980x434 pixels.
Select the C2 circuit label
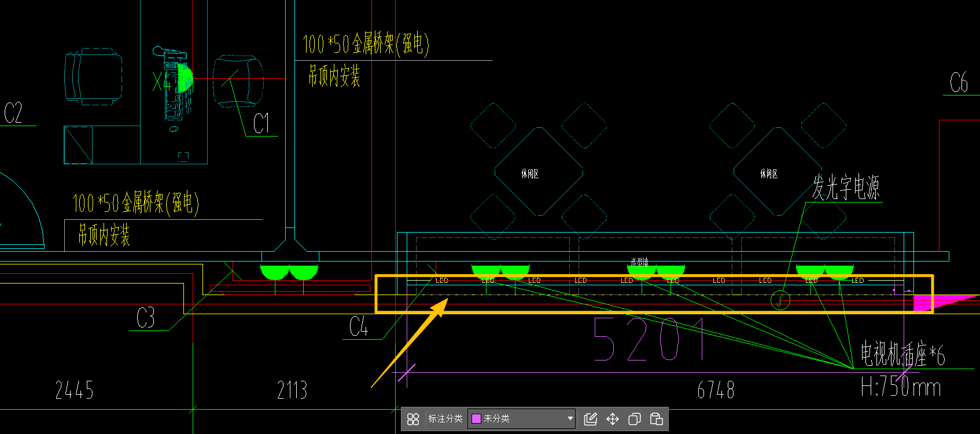13,113
